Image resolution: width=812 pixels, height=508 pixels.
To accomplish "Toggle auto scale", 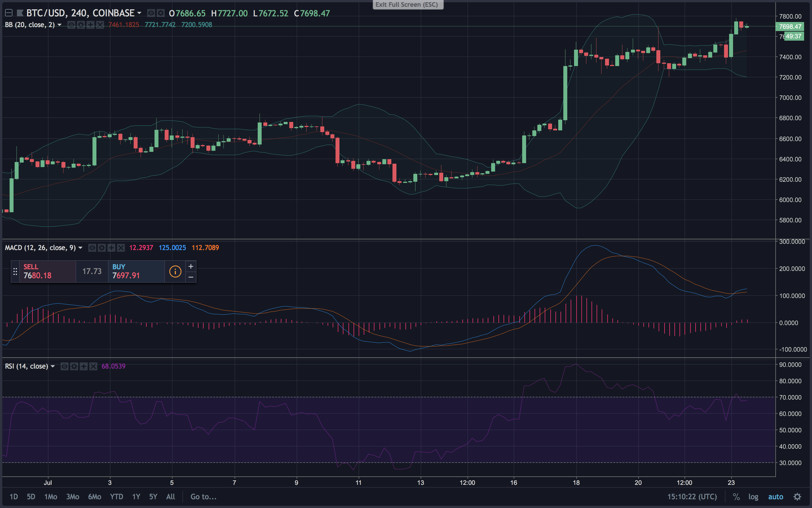I will [x=775, y=497].
